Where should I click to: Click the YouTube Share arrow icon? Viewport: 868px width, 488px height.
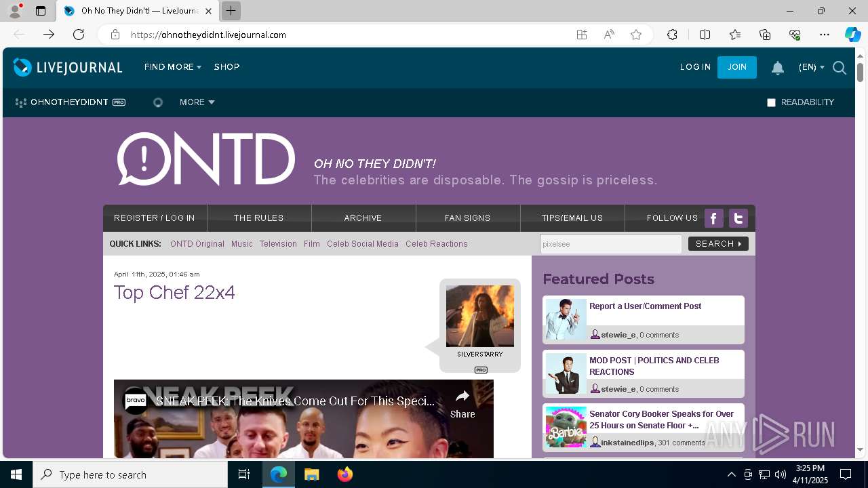(462, 396)
